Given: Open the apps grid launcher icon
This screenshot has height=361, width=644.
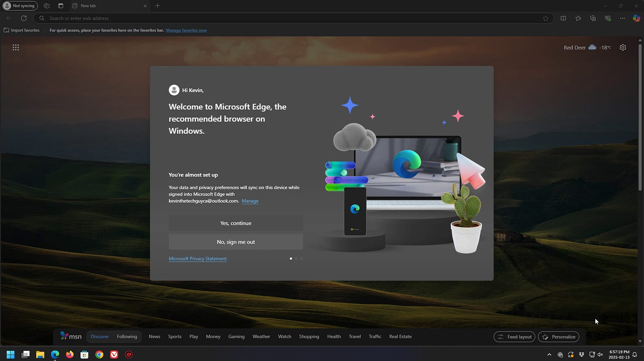Looking at the screenshot, I should click(x=16, y=47).
